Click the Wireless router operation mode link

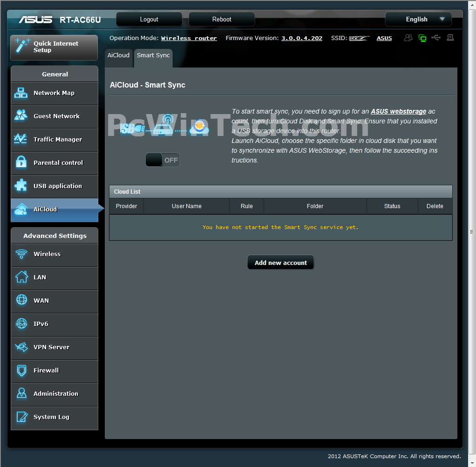click(189, 38)
